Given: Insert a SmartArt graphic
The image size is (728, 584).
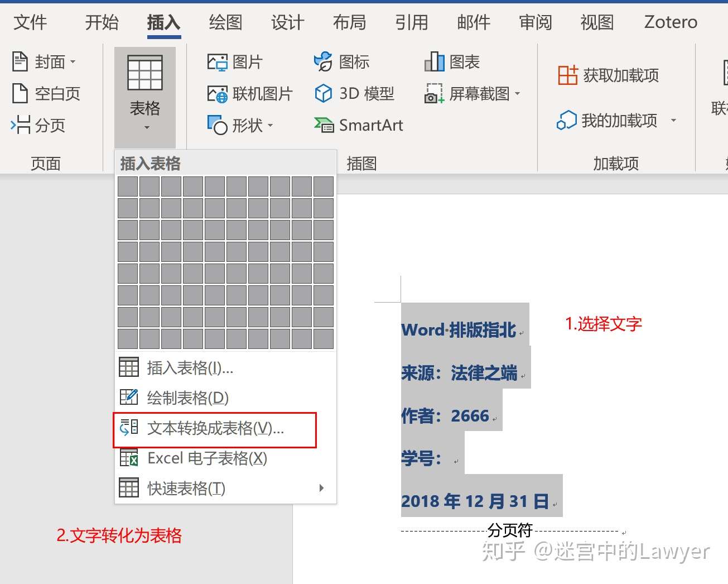Looking at the screenshot, I should point(359,125).
